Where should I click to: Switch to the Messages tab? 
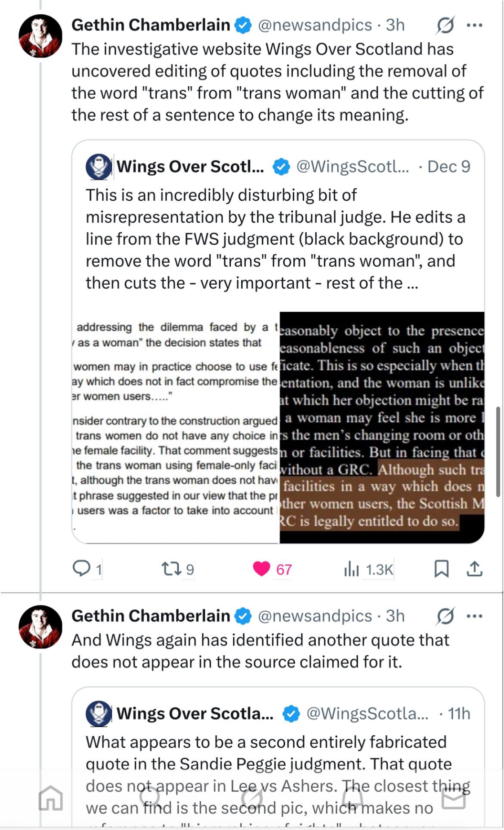coord(453,798)
